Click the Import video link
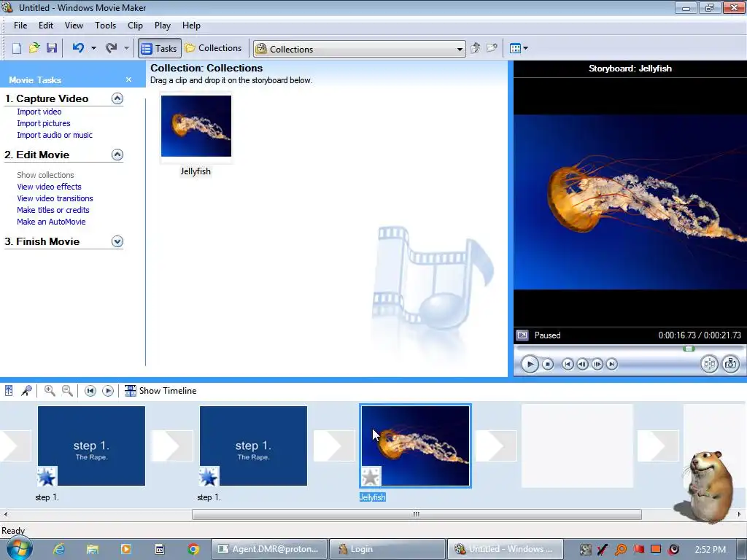Screen dimensions: 747x560 point(39,112)
